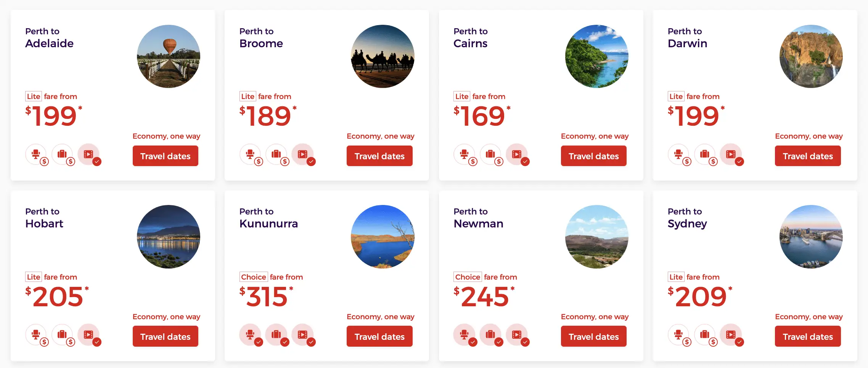Screen dimensions: 868x368
Task: Open Travel dates for Perth to Cairns
Action: pos(594,156)
